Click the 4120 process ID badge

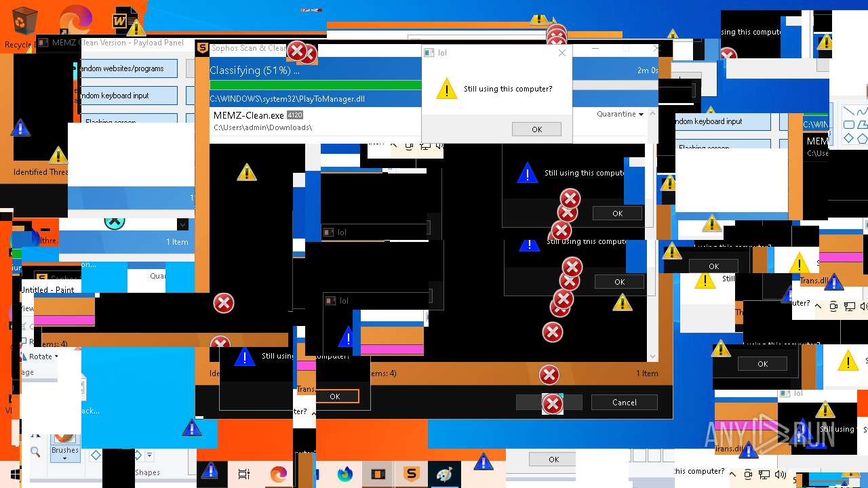[294, 115]
